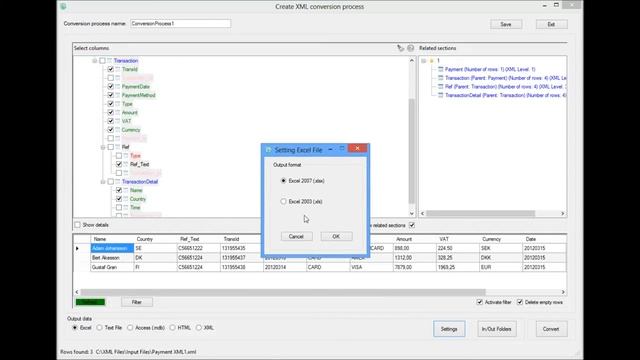Viewport: 640px width, 360px height.
Task: Click down arrow of the column tree scrollbar
Action: coord(412,213)
